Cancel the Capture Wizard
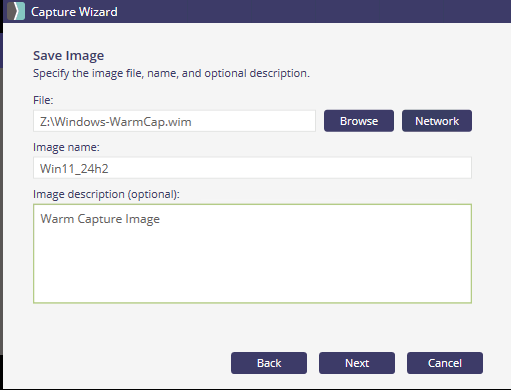 click(x=445, y=363)
